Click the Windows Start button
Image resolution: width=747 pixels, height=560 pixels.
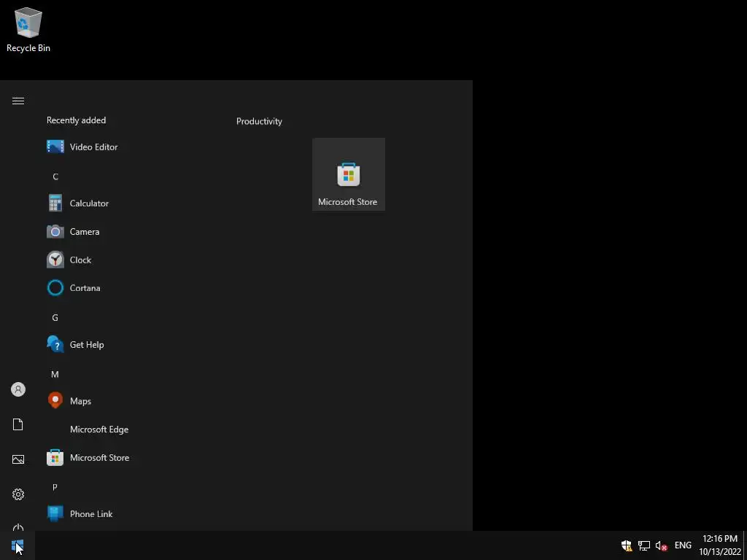[18, 545]
